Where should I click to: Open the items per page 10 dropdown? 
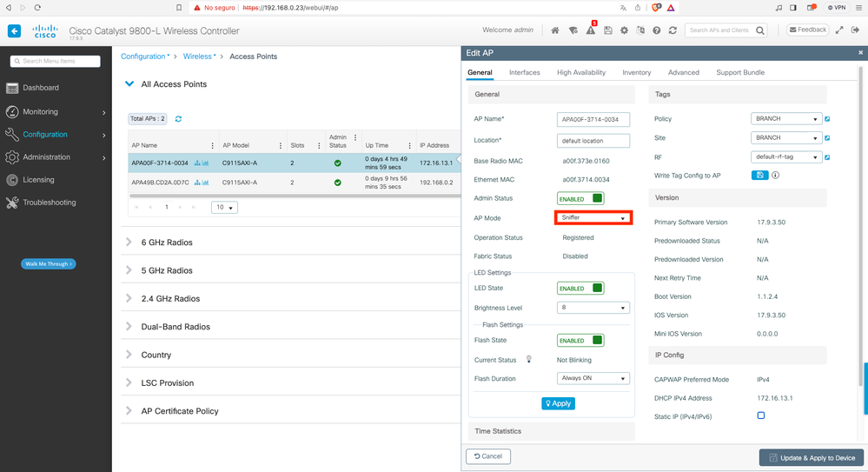pos(224,207)
